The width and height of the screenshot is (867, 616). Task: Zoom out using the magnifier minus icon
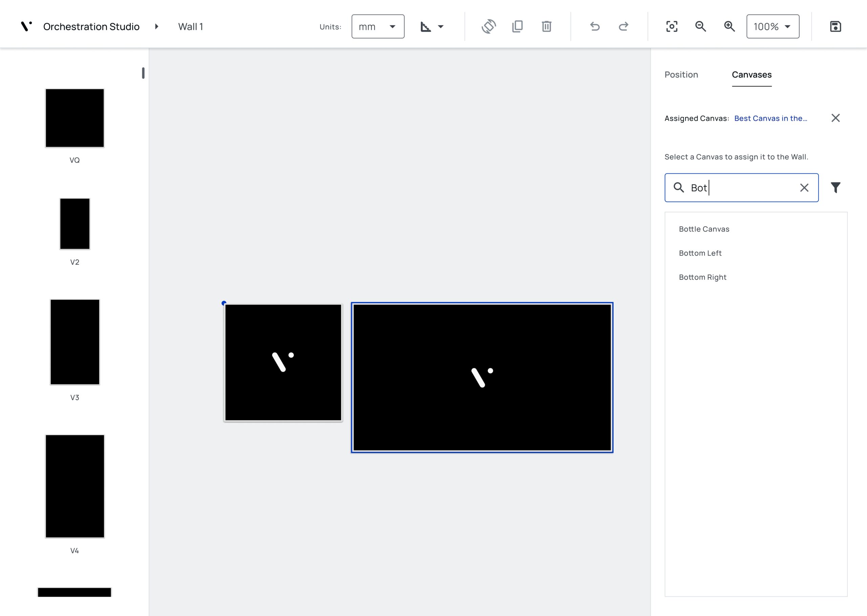click(x=700, y=26)
